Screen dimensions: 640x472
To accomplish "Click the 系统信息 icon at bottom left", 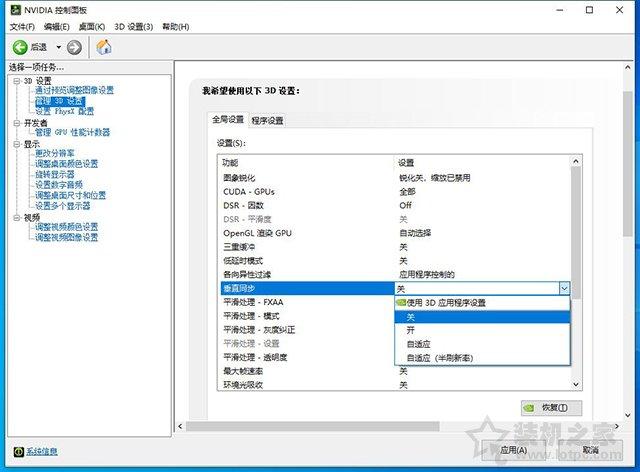I will [18, 452].
